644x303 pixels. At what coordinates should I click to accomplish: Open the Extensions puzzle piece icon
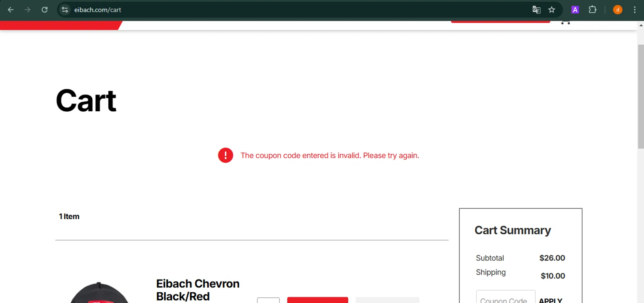pos(592,9)
